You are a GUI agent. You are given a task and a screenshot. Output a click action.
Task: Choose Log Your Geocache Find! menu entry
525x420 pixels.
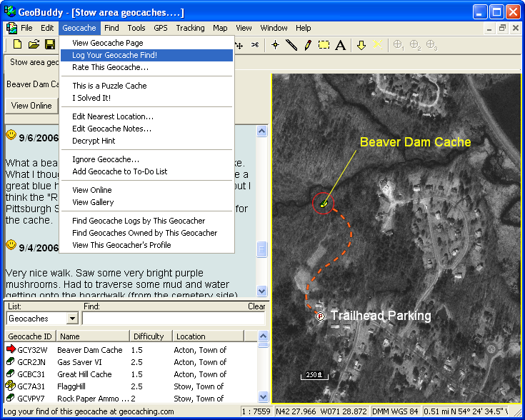146,55
